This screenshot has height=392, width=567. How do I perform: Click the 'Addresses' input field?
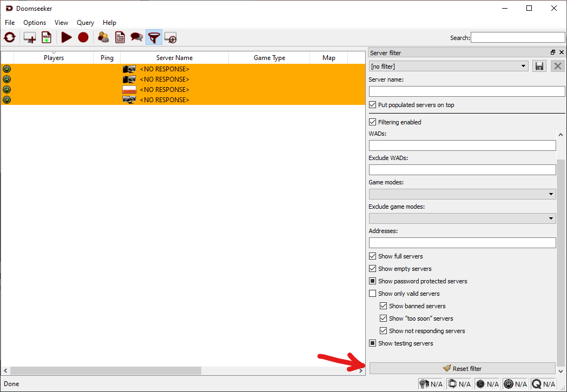coord(462,242)
